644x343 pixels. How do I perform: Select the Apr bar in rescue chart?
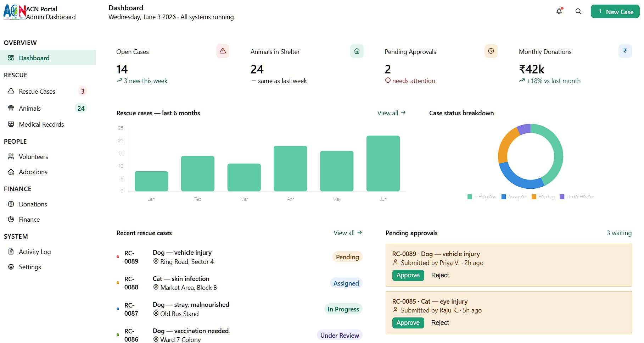click(x=290, y=168)
